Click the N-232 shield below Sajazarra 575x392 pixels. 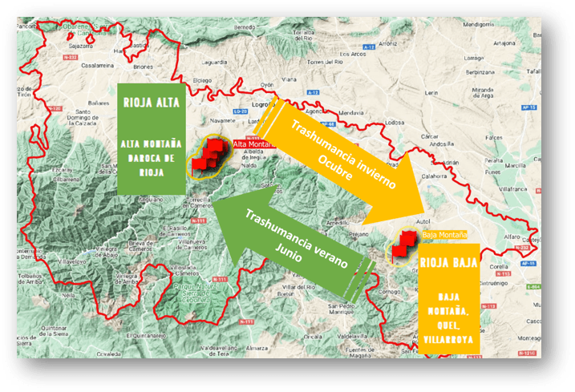click(71, 58)
